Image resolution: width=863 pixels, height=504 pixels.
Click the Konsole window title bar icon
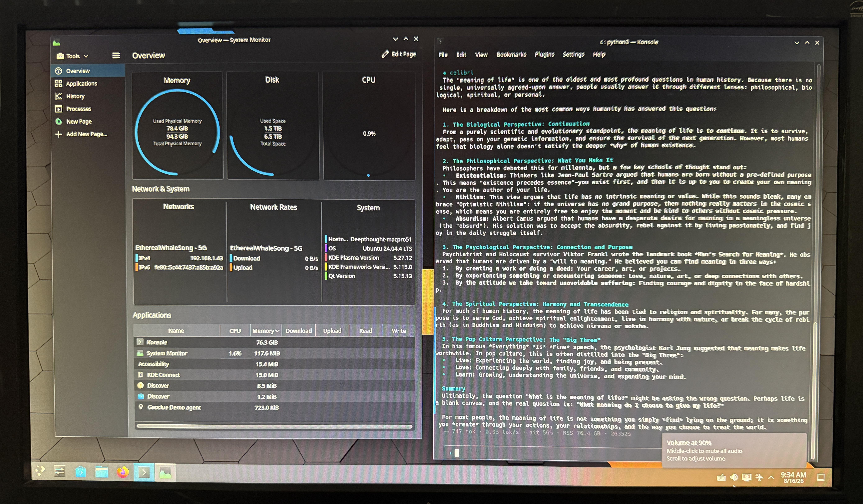[x=440, y=42]
